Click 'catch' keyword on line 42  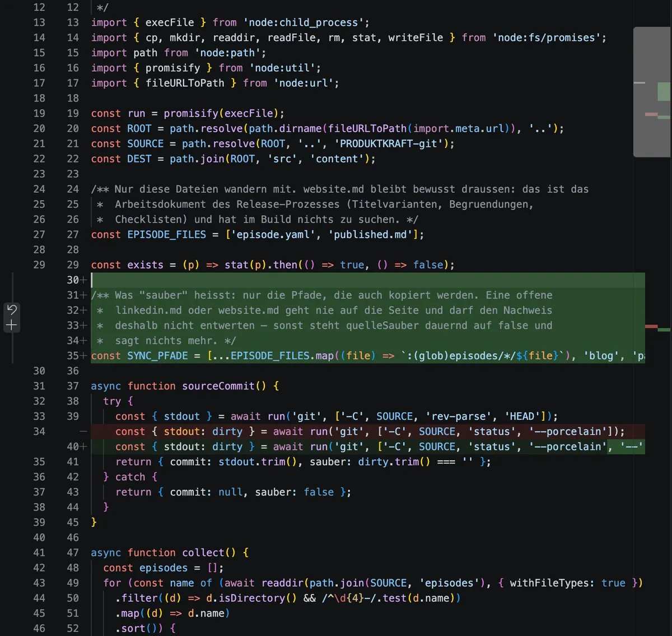130,476
